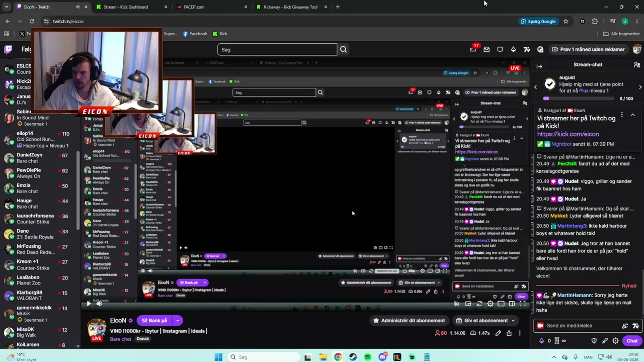The image size is (644, 362).
Task: Open the Twitch whispers speech-bubble icon
Action: point(500,49)
